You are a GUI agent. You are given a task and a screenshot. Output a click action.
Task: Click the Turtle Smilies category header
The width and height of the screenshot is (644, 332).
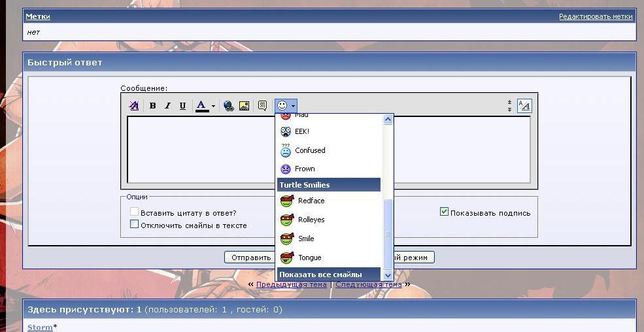tap(329, 185)
